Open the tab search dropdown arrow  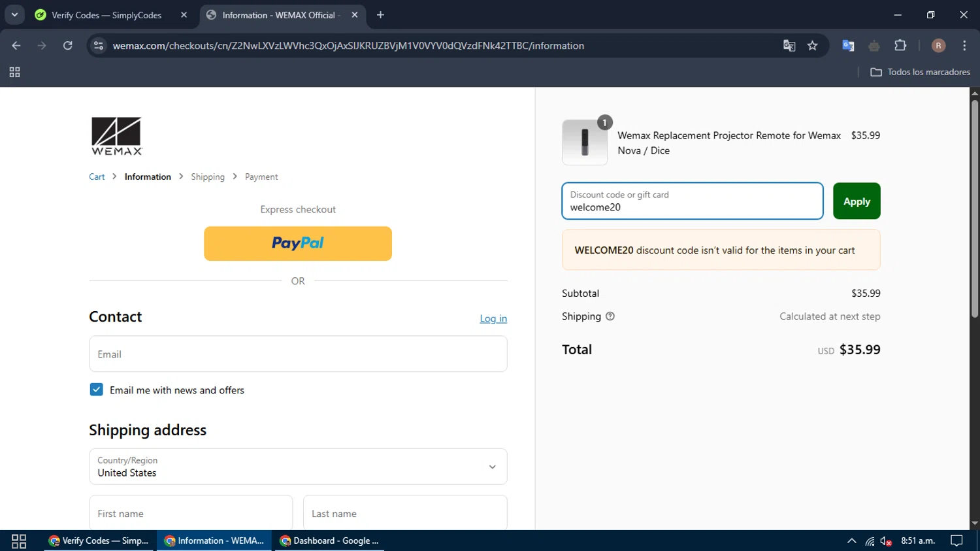tap(14, 14)
